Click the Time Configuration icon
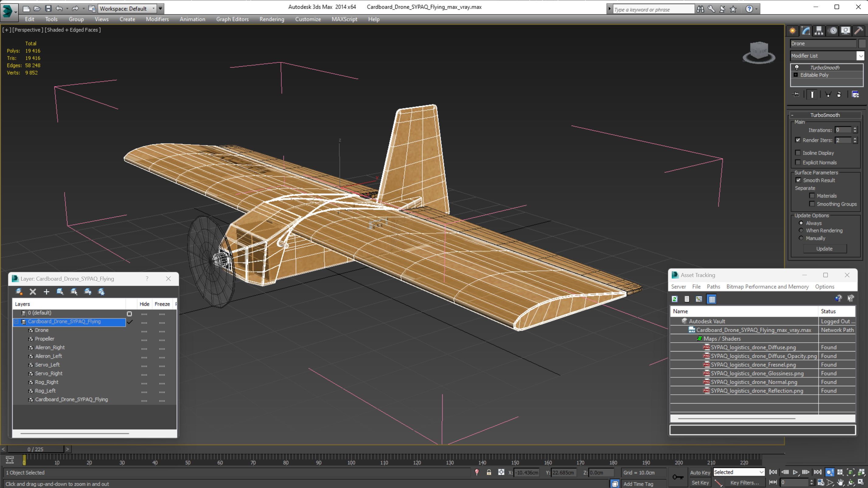The height and width of the screenshot is (488, 868). click(x=821, y=482)
